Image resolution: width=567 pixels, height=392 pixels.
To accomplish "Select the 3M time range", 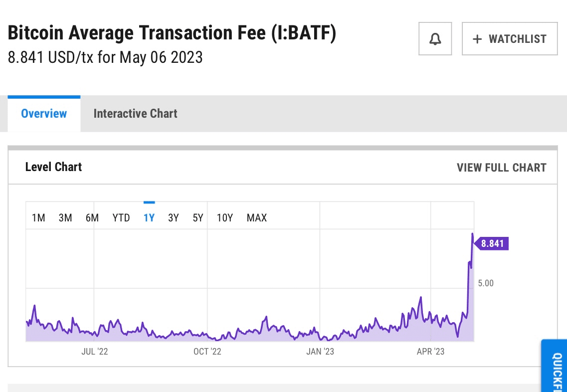I will (65, 217).
